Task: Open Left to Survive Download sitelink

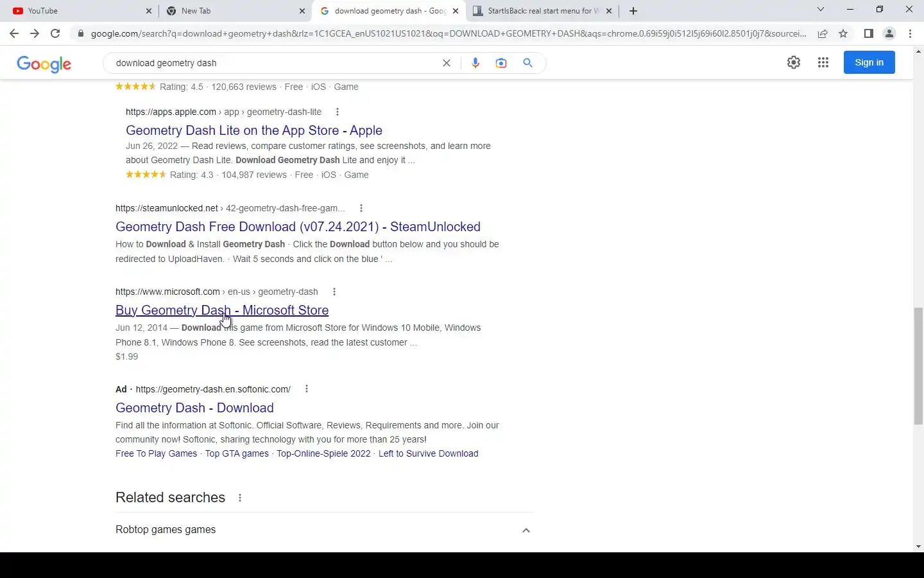Action: pos(428,453)
